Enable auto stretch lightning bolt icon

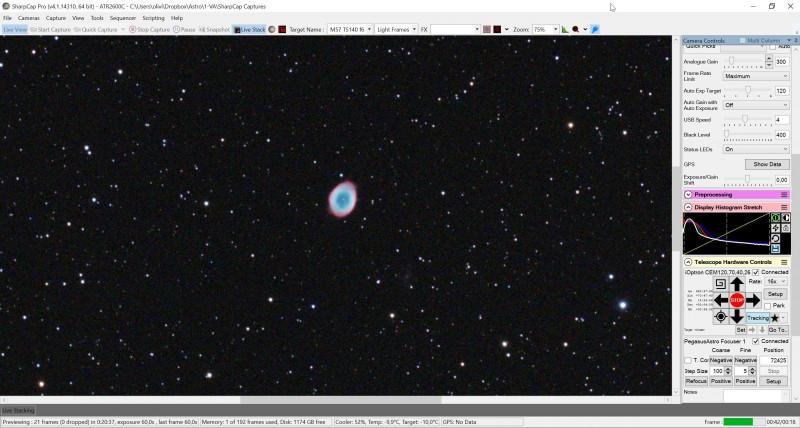click(775, 228)
